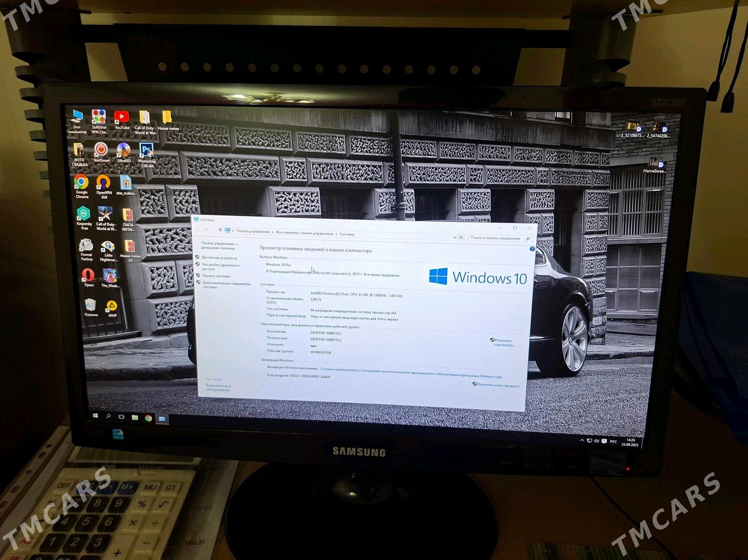748x560 pixels.
Task: Open the Action Center notifications icon
Action: coord(604,441)
